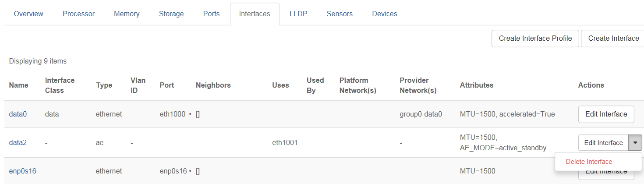Toggle the data2 actions dropdown caret
The width and height of the screenshot is (644, 184).
(x=635, y=143)
